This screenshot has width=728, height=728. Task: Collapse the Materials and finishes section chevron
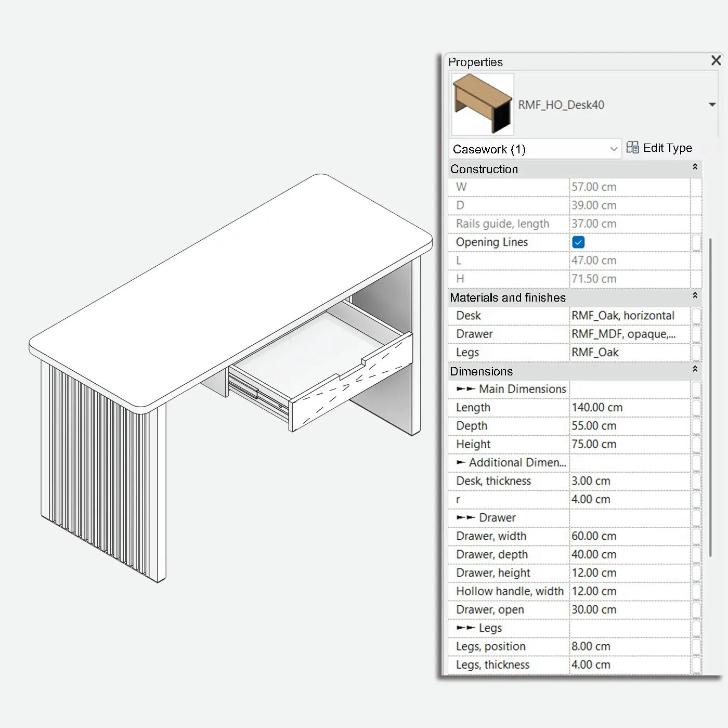click(695, 295)
